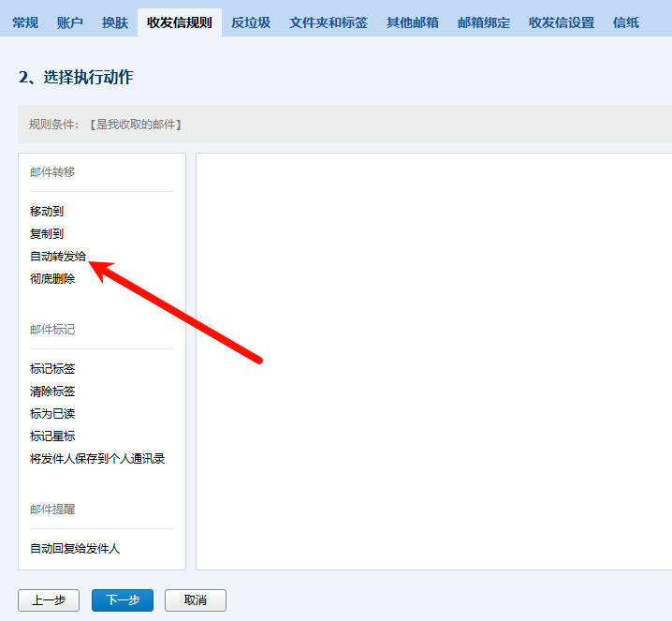Open the 换肤 tab
The height and width of the screenshot is (621, 672).
115,22
